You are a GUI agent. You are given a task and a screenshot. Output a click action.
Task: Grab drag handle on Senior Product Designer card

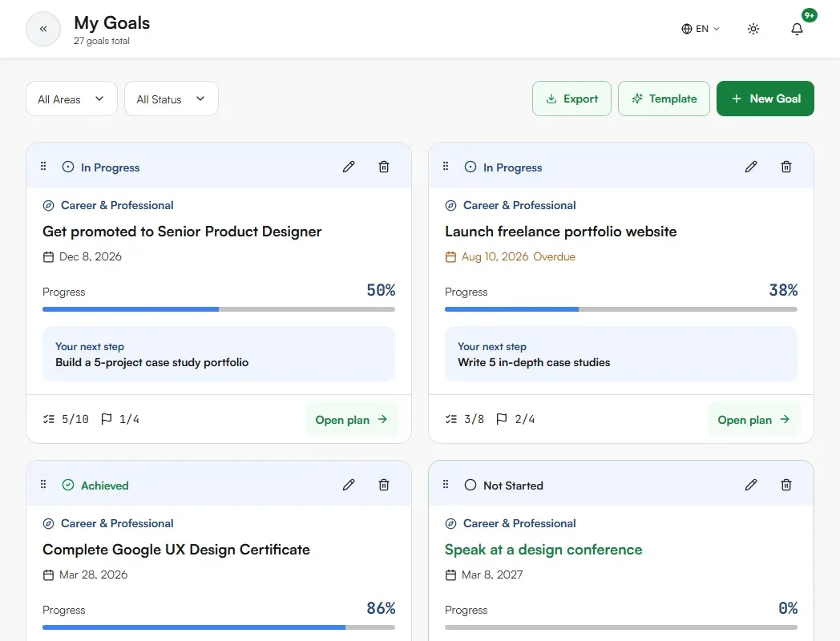[43, 167]
